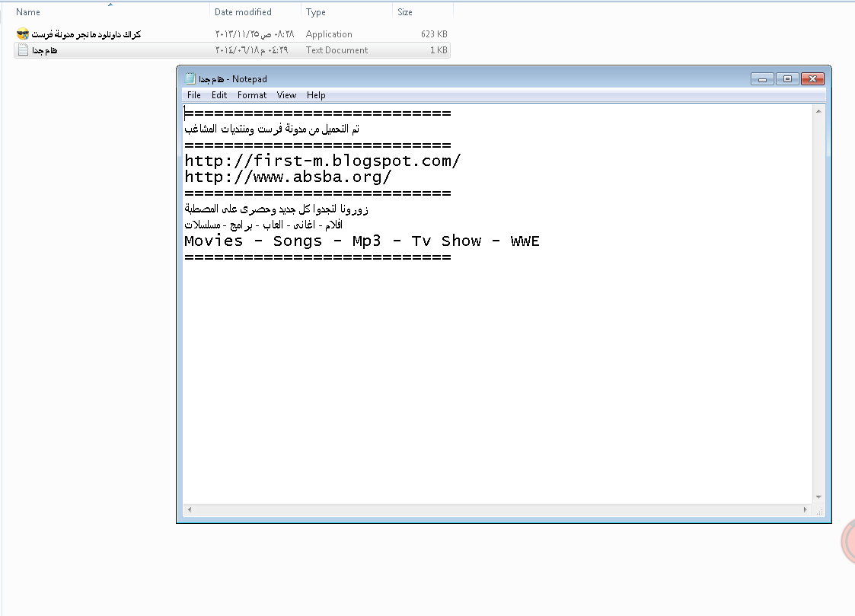The height and width of the screenshot is (616, 855).
Task: Open the Format menu in Notepad
Action: [x=252, y=95]
